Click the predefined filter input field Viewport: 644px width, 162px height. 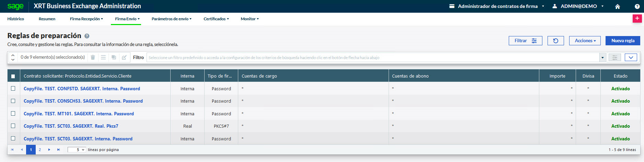pyautogui.click(x=372, y=58)
